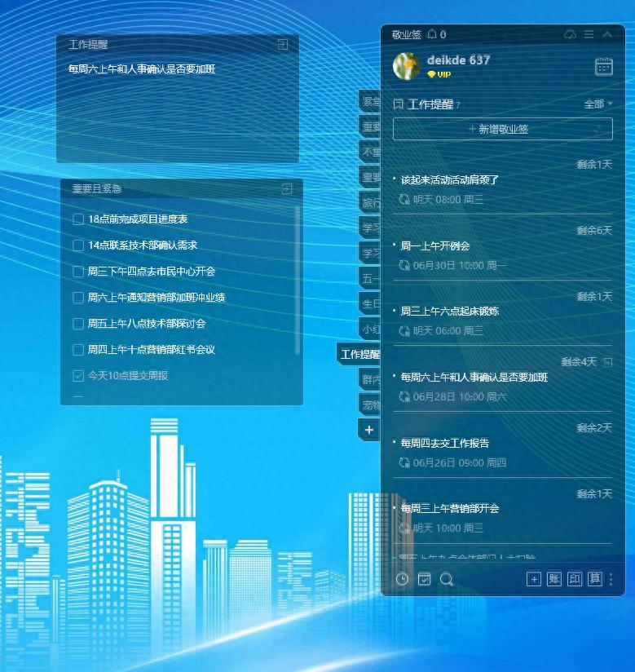Collapse the panel with the up chevron
The width and height of the screenshot is (635, 672).
pos(607,34)
